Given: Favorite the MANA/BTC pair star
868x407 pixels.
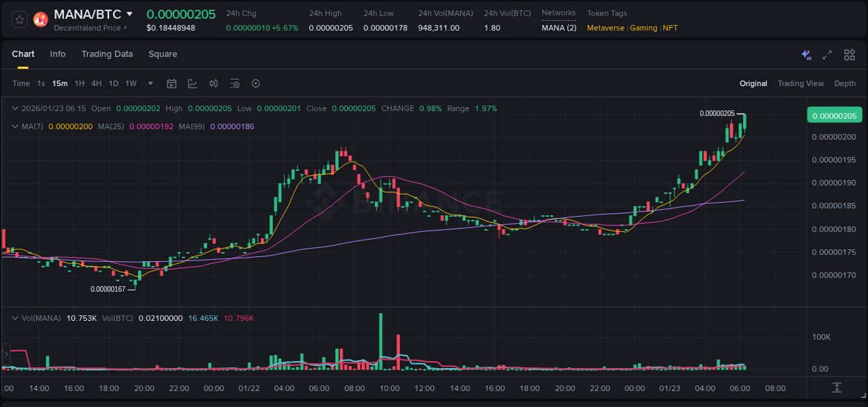Looking at the screenshot, I should point(19,19).
